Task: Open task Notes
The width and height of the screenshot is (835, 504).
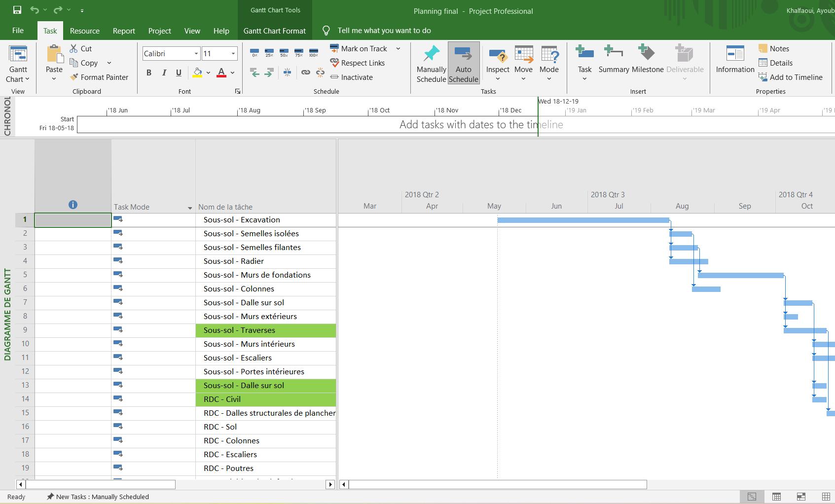Action: (774, 48)
